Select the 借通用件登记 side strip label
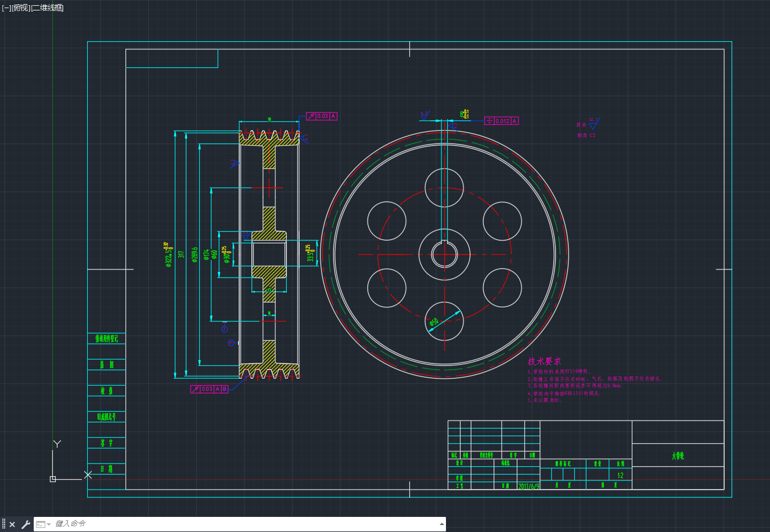 pos(107,339)
